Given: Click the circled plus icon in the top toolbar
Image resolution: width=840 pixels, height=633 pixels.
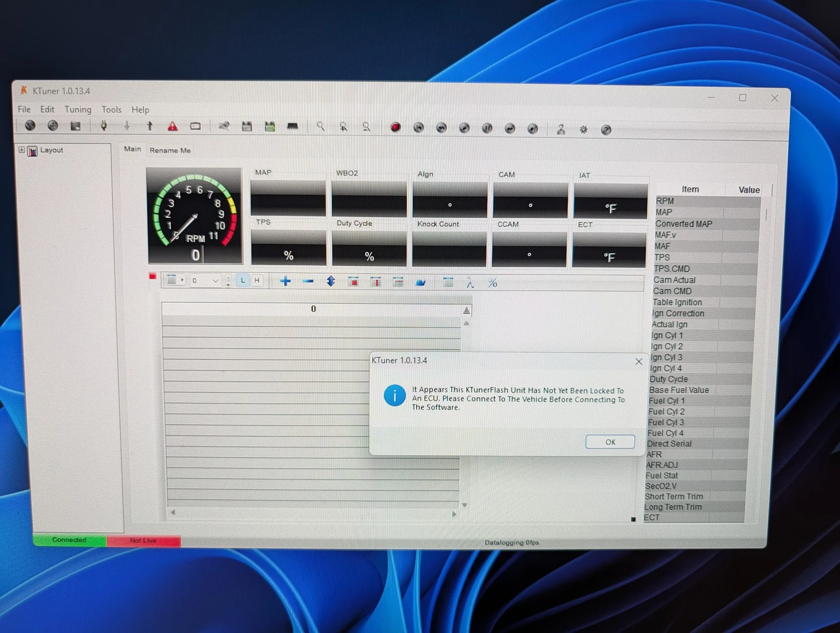Looking at the screenshot, I should (x=53, y=126).
